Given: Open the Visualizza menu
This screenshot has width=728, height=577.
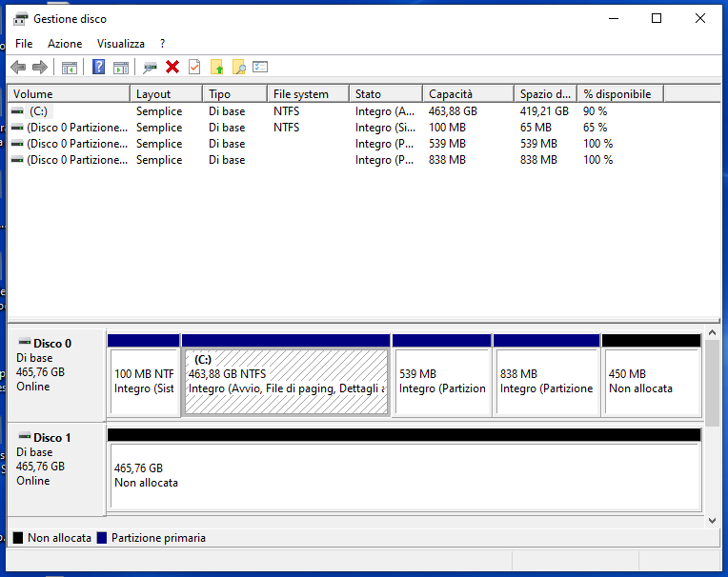Looking at the screenshot, I should click(121, 44).
